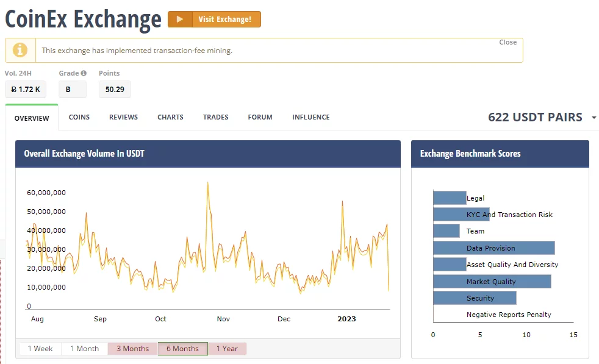The image size is (599, 364).
Task: Select the 1 Week time range
Action: click(x=40, y=349)
